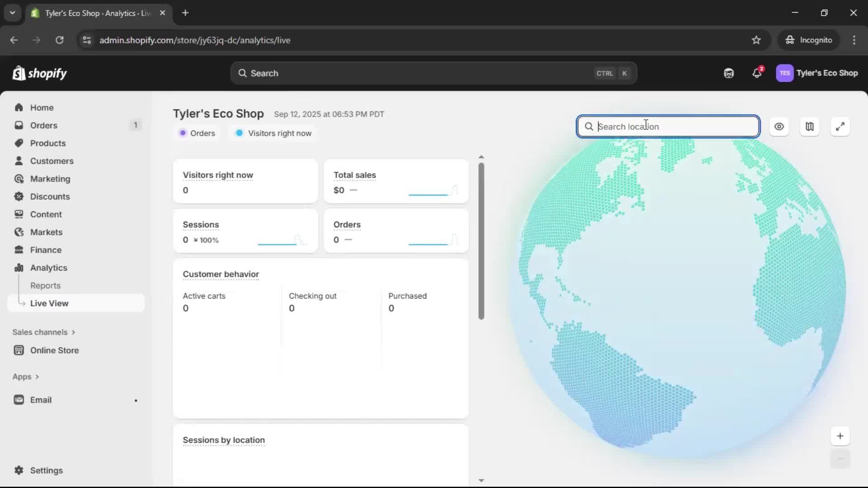The image size is (868, 488).
Task: Click the Shopify logo
Action: (x=40, y=73)
